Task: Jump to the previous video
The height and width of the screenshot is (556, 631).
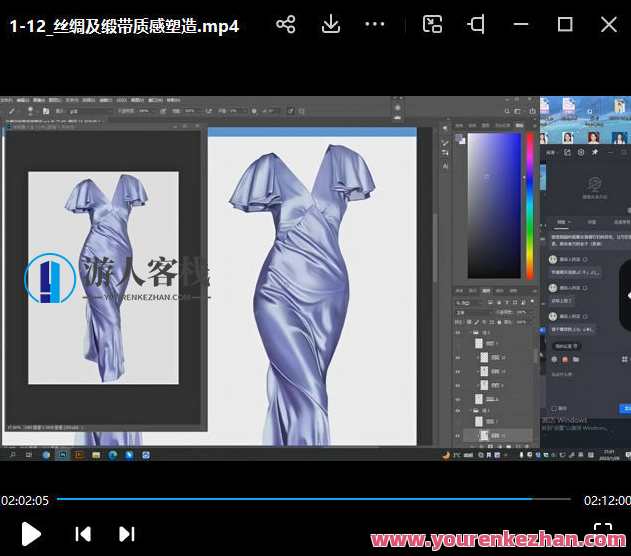Action: 83,534
